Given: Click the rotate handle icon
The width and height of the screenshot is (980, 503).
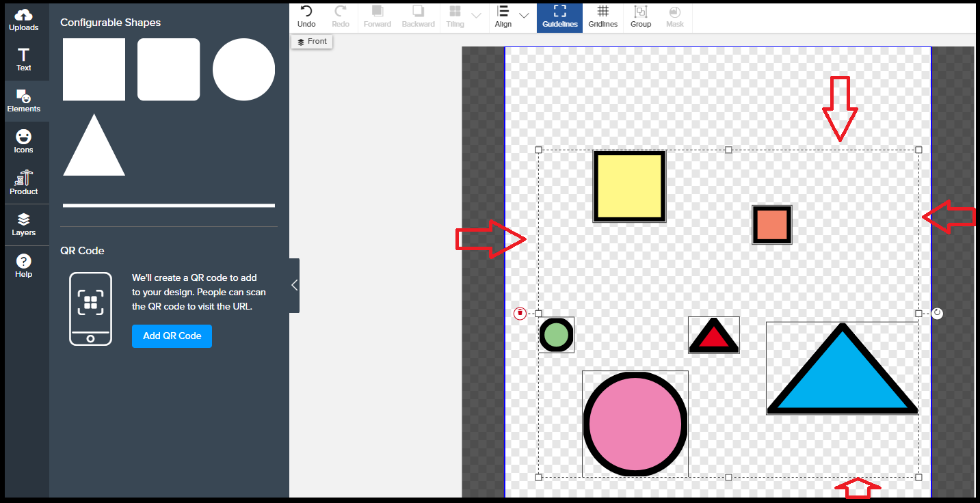Looking at the screenshot, I should click(x=938, y=313).
